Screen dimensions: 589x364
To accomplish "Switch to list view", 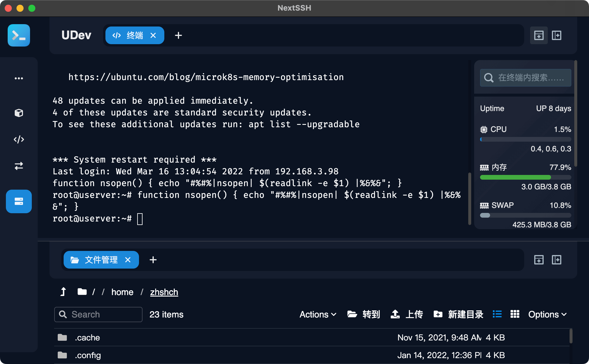I will 497,314.
